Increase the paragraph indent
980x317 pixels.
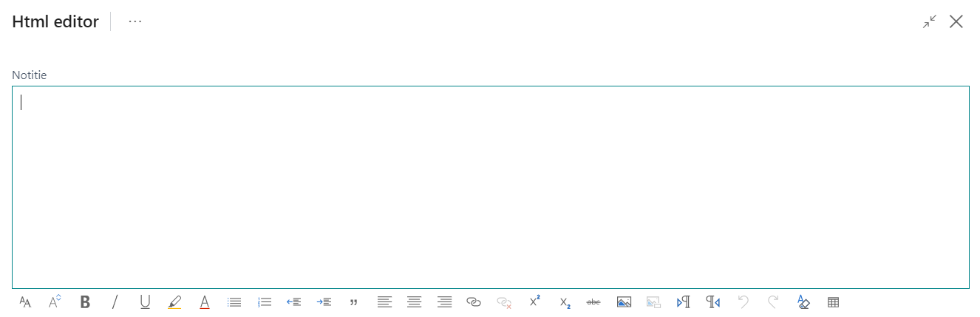pyautogui.click(x=324, y=301)
